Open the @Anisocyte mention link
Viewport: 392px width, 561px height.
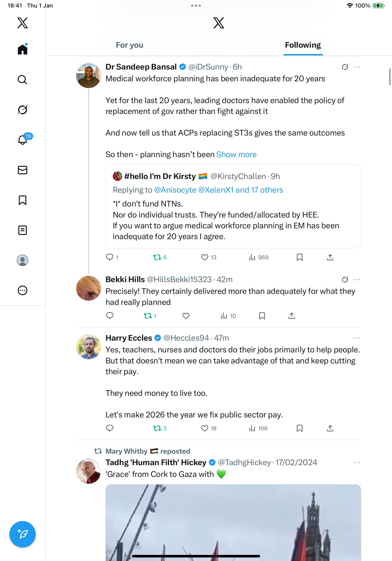coord(175,190)
